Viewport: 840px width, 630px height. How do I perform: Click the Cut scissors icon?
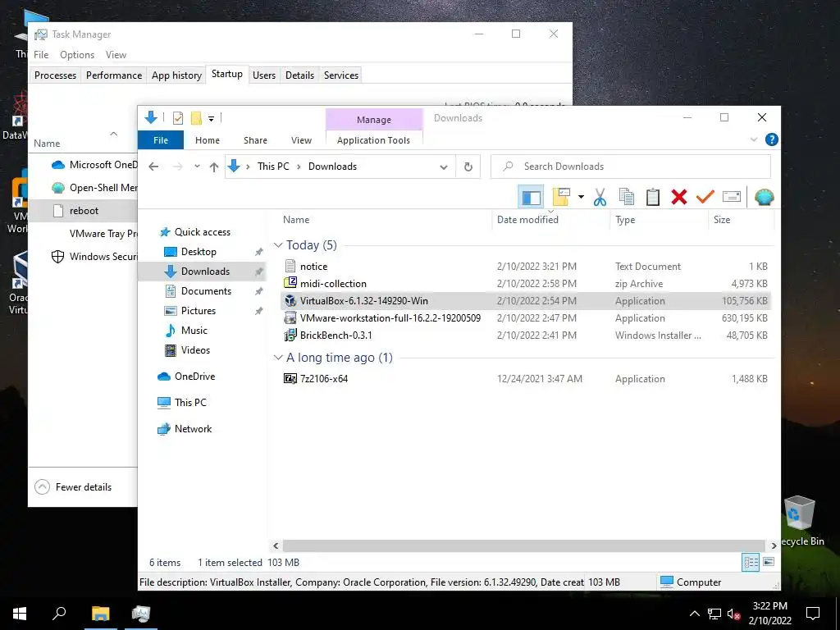pyautogui.click(x=600, y=197)
